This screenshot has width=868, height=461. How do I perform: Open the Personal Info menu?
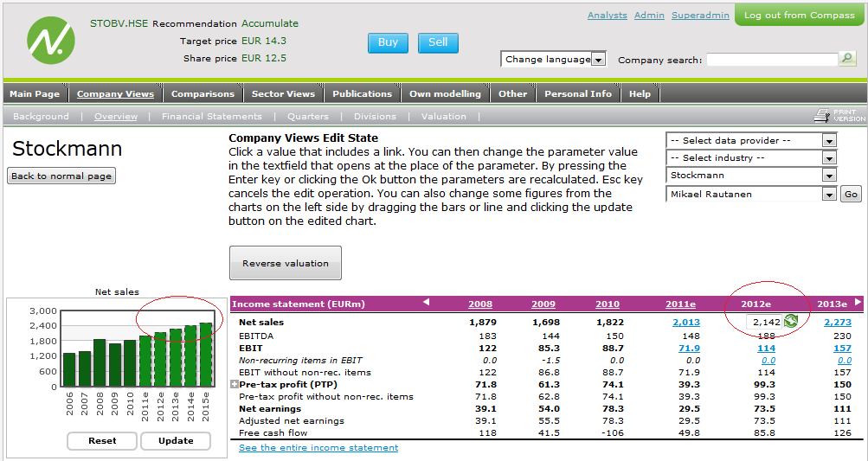click(578, 93)
